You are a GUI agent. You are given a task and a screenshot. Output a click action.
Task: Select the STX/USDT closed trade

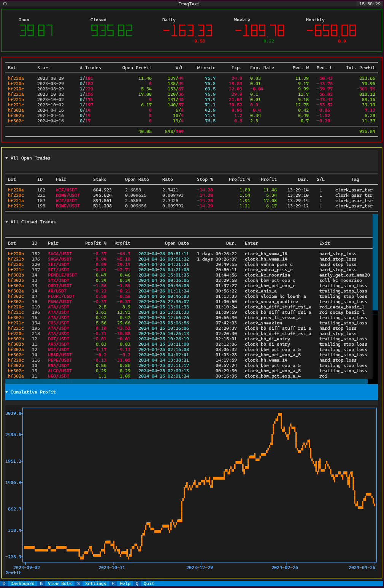point(189,280)
